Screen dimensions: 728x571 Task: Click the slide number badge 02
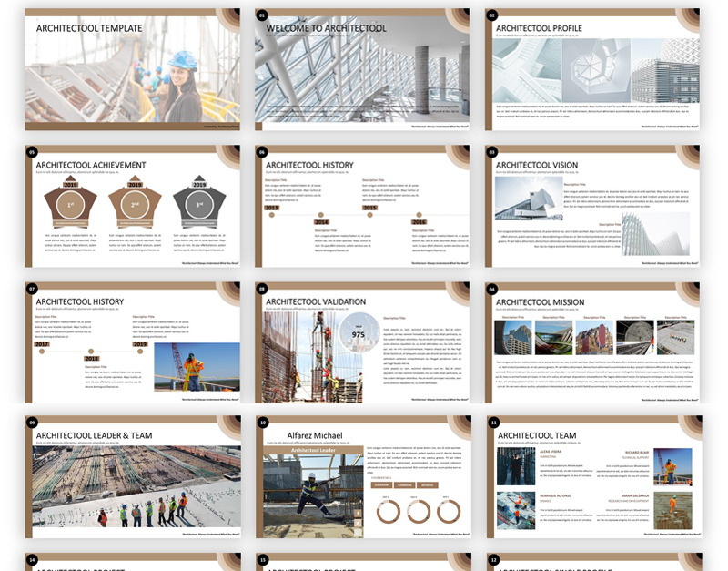coord(491,15)
